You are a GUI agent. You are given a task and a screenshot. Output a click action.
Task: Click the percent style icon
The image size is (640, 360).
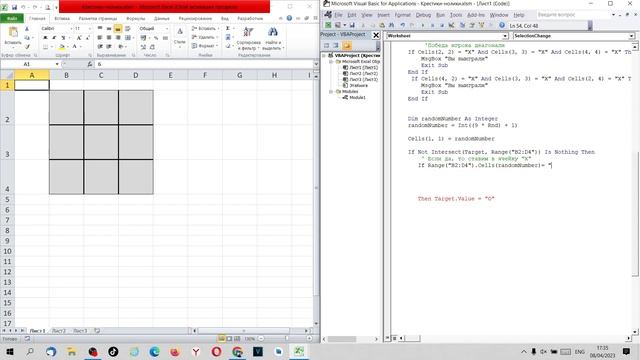(x=156, y=38)
